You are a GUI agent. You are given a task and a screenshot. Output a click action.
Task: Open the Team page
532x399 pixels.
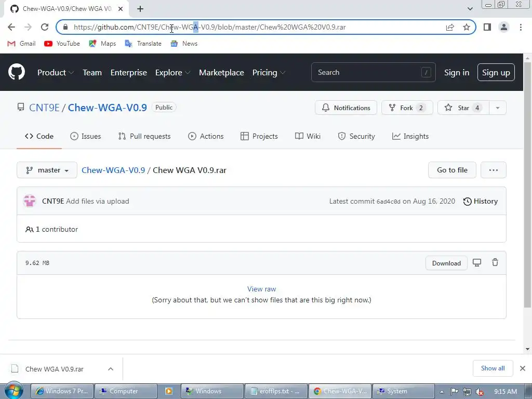pos(92,72)
